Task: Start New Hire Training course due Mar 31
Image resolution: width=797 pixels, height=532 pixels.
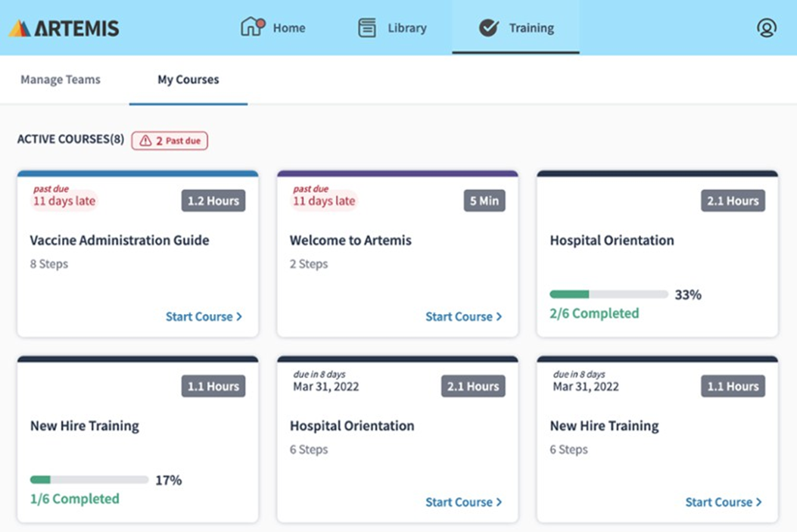Action: coord(724,502)
